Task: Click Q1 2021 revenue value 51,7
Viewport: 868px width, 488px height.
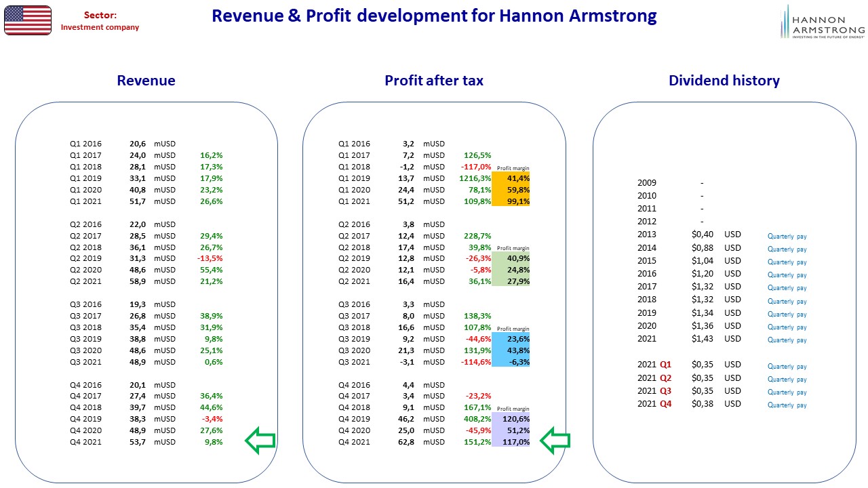Action: coord(138,201)
